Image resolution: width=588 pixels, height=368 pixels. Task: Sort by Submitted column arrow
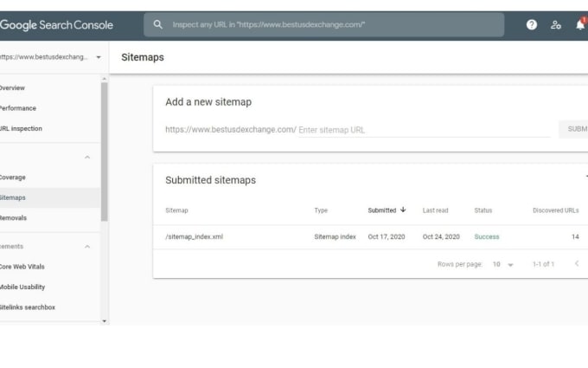(403, 210)
